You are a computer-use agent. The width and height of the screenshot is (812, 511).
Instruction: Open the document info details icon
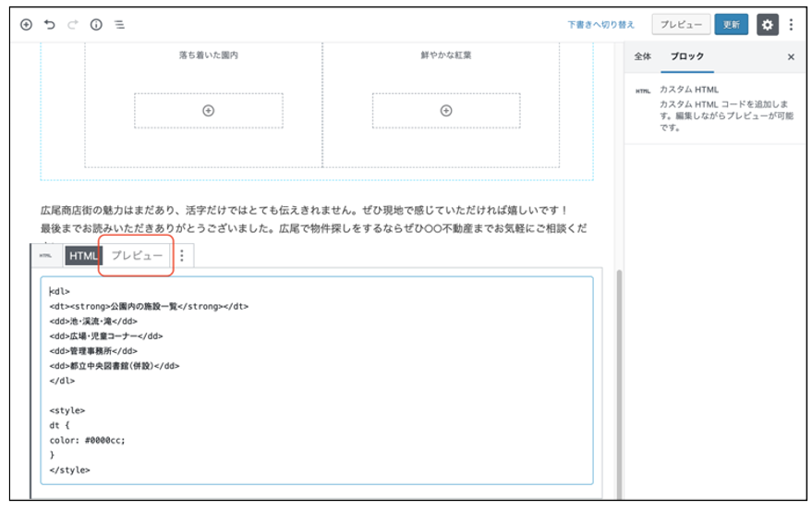pyautogui.click(x=96, y=25)
